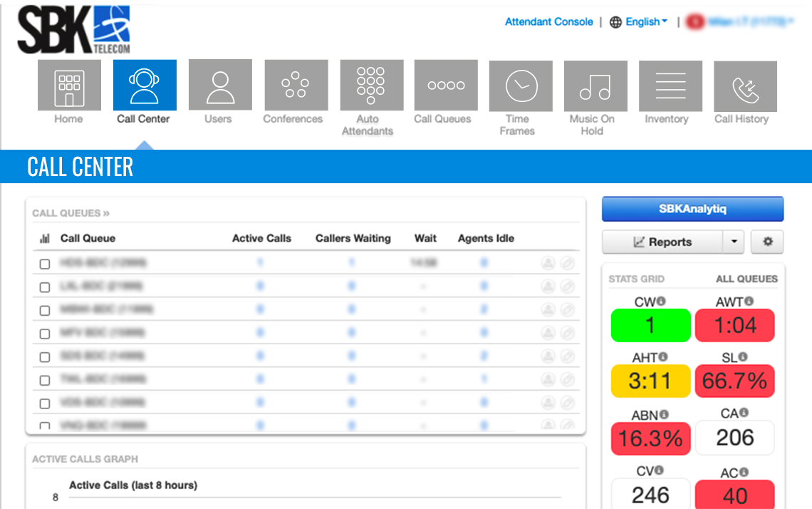Open Music On Hold icon

click(x=595, y=86)
